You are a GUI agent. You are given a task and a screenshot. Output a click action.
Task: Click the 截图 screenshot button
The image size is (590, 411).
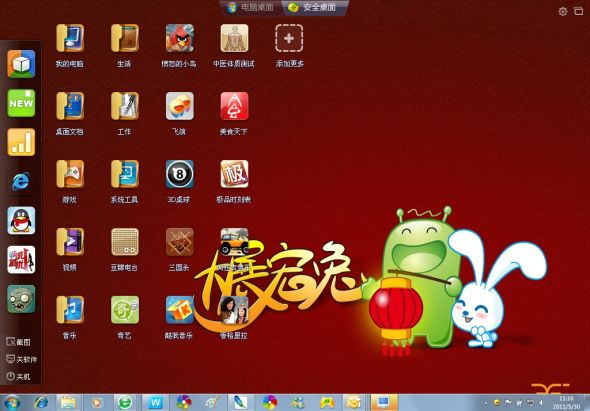click(18, 342)
